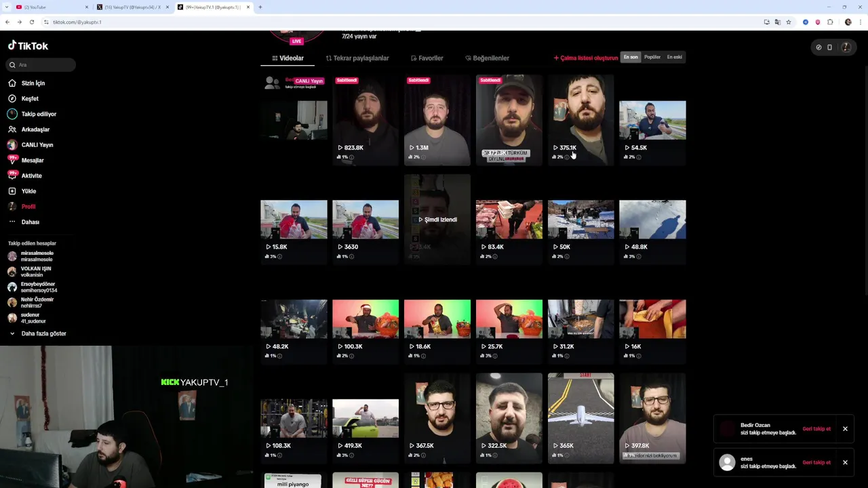Screen dimensions: 868x488
Task: Follow back Bedir Özcan via Geri takip et
Action: (816, 429)
